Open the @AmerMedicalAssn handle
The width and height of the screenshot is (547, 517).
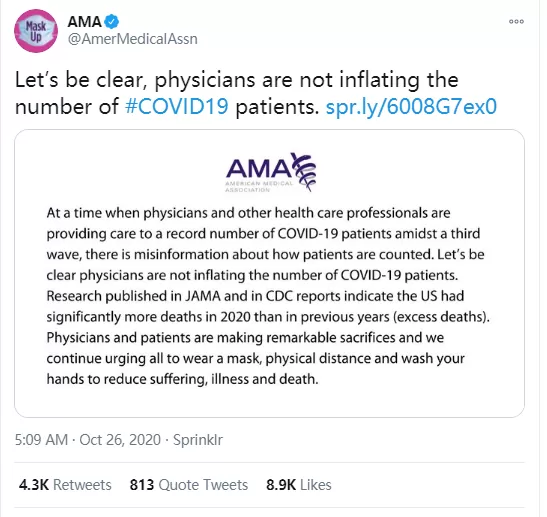point(133,39)
